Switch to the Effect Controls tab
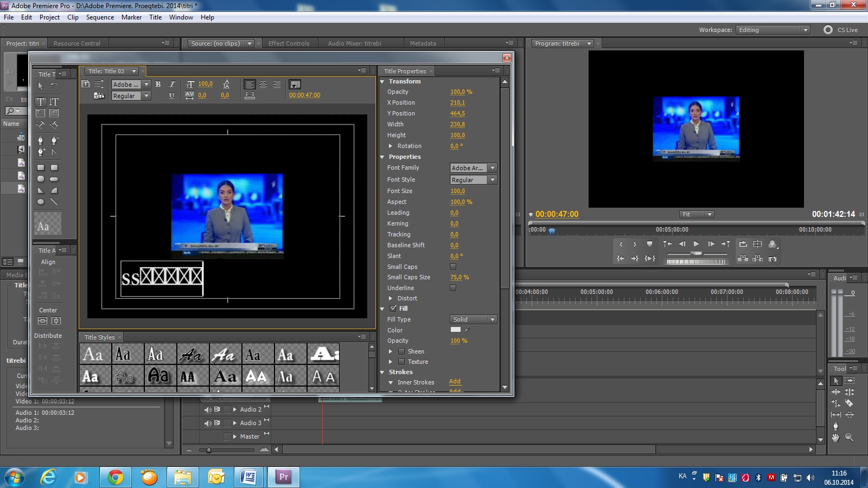 [x=289, y=43]
